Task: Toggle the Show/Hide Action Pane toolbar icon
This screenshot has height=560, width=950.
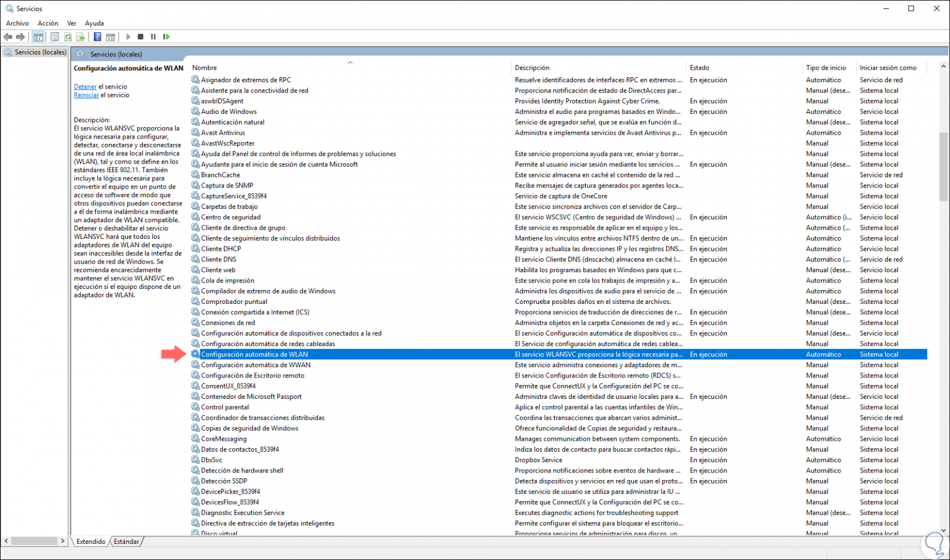Action: click(x=111, y=37)
